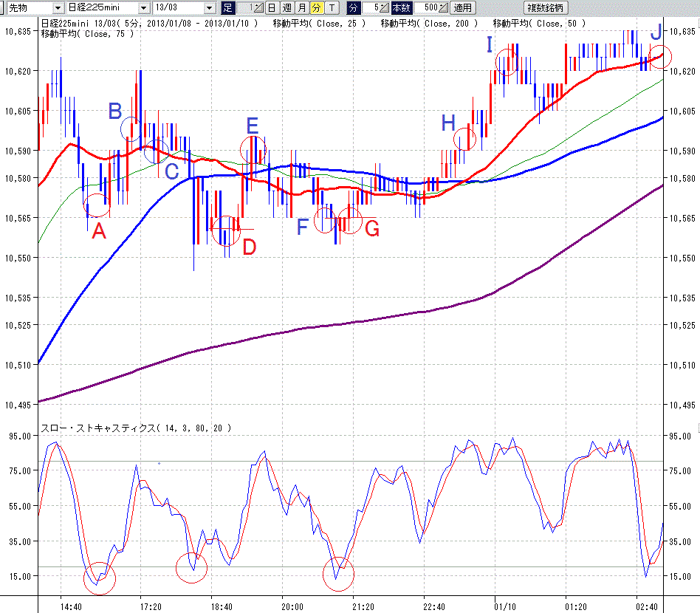
Task: Click the 移動平均( Close, 50 ) legend text
Action: tap(539, 23)
